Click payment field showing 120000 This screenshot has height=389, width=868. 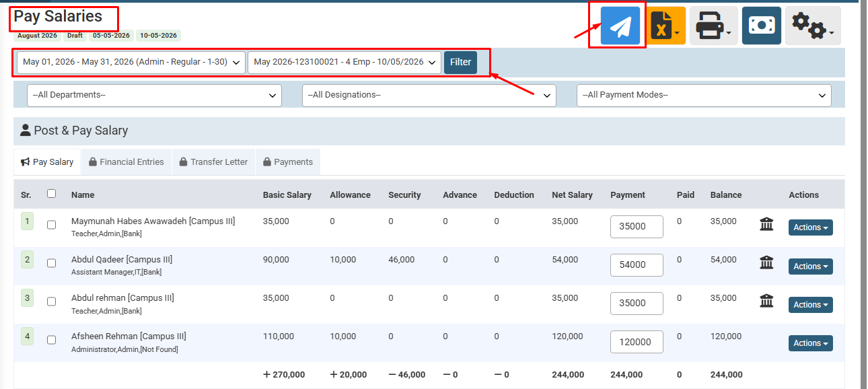pos(637,342)
